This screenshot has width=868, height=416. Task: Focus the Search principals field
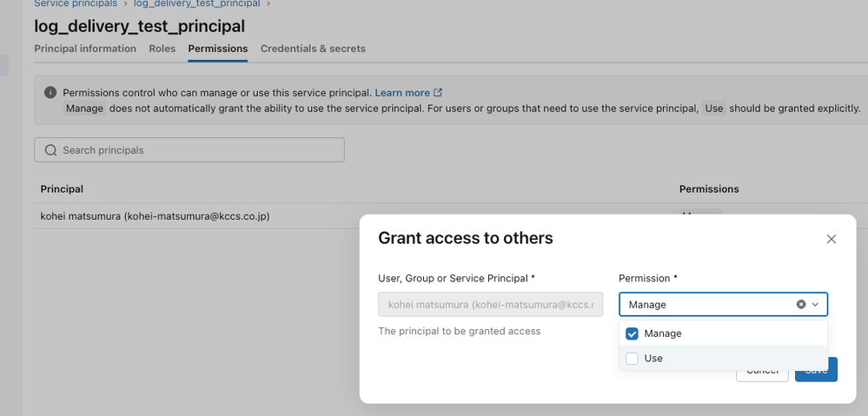click(x=189, y=150)
